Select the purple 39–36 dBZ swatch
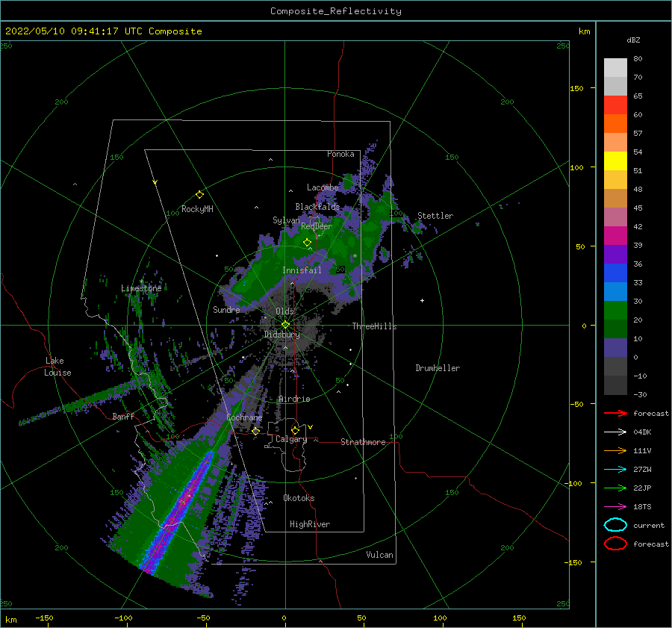This screenshot has width=672, height=628. 615,255
